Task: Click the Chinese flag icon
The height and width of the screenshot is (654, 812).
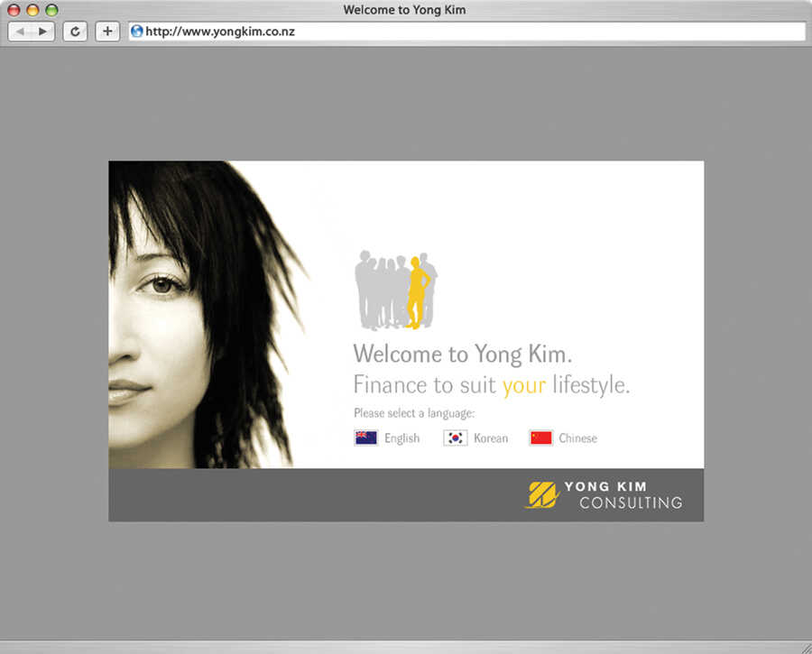Action: [541, 438]
